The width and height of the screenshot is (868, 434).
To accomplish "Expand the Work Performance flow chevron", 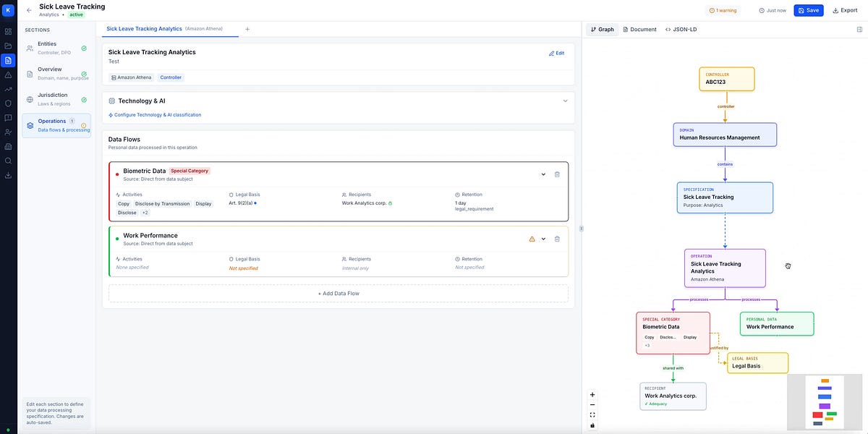I will pos(543,239).
